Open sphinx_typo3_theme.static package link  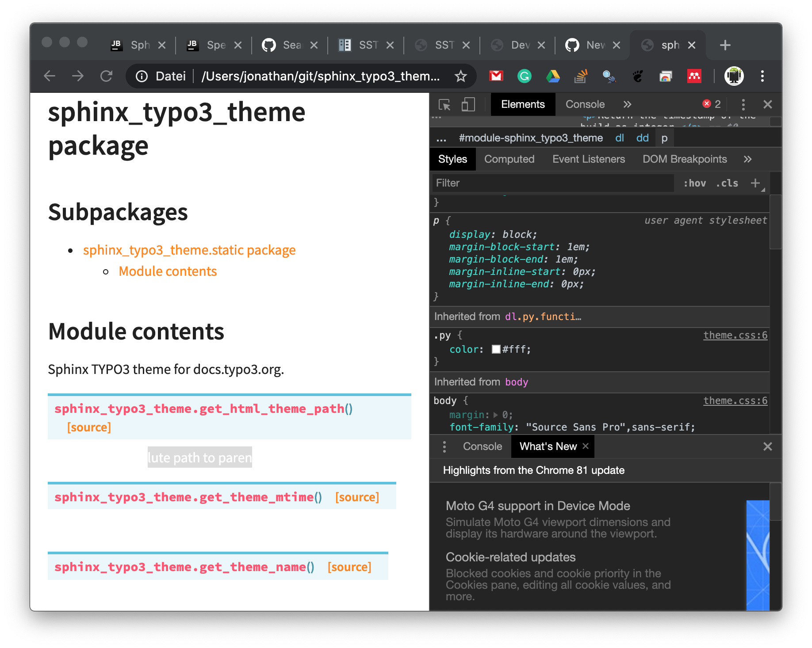click(189, 250)
